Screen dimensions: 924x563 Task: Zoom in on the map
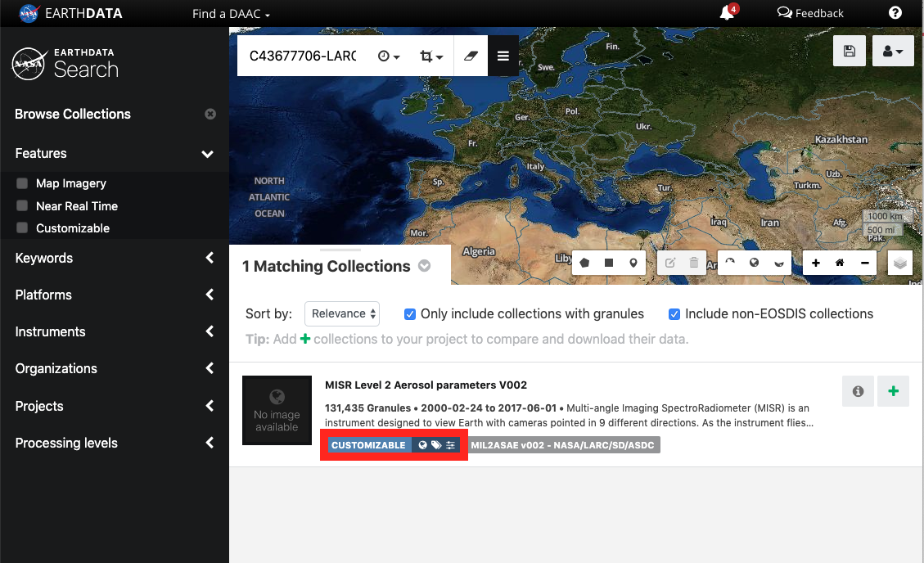[x=816, y=263]
